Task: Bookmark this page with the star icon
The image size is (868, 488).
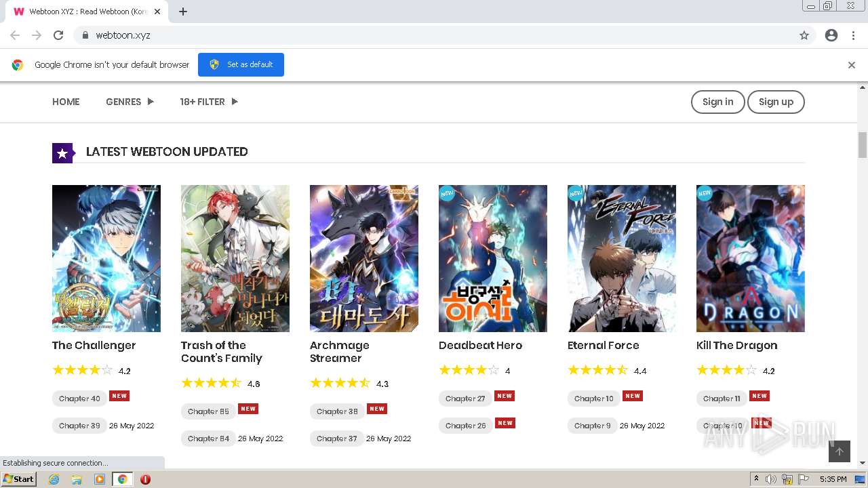Action: [804, 35]
